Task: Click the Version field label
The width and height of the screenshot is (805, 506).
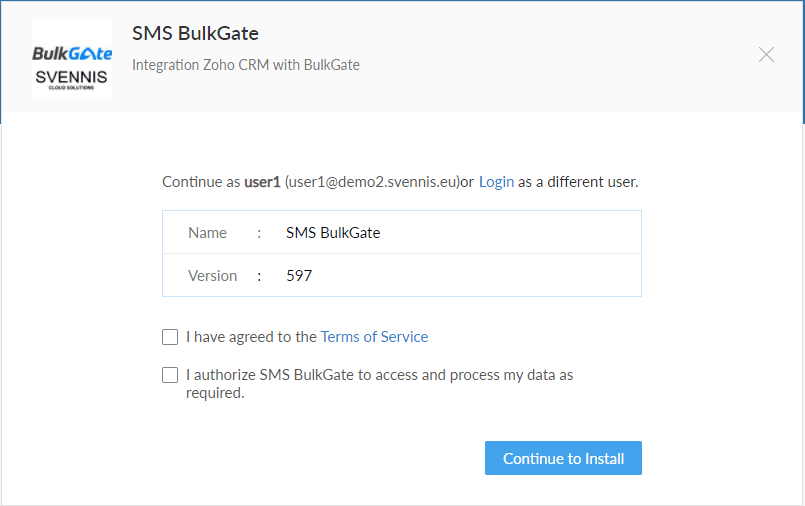Action: (213, 276)
